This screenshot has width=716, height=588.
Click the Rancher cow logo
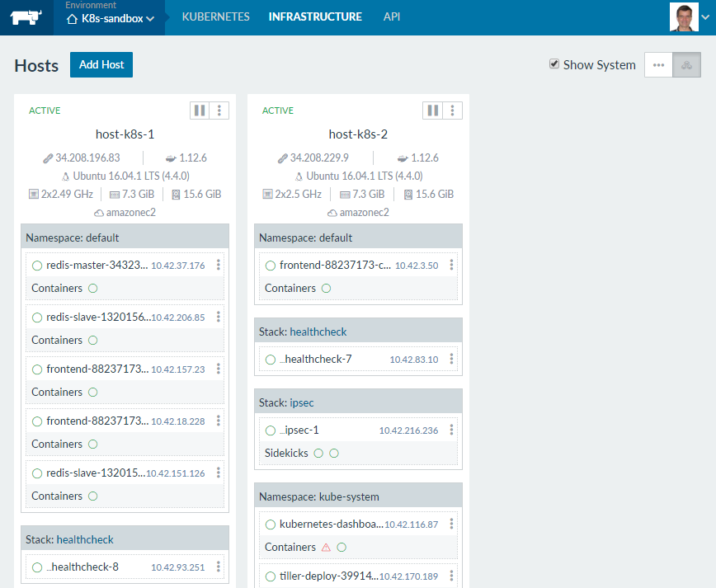pyautogui.click(x=26, y=17)
